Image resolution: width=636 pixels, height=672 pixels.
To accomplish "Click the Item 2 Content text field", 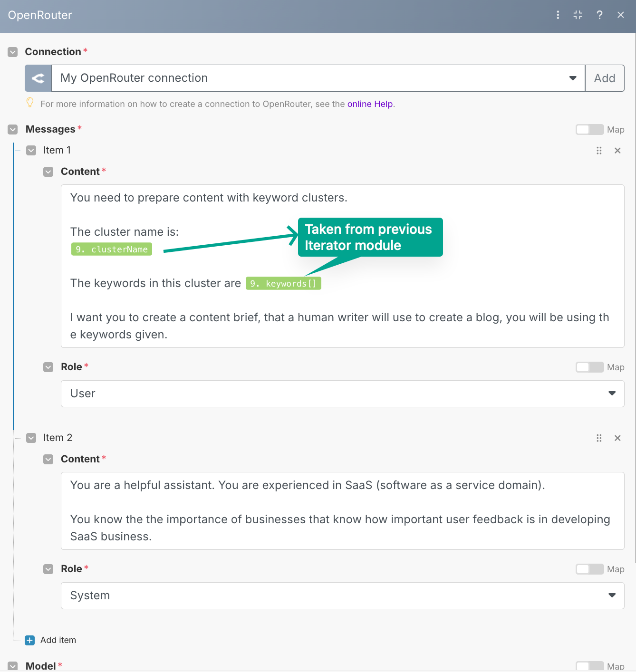I will tap(342, 511).
